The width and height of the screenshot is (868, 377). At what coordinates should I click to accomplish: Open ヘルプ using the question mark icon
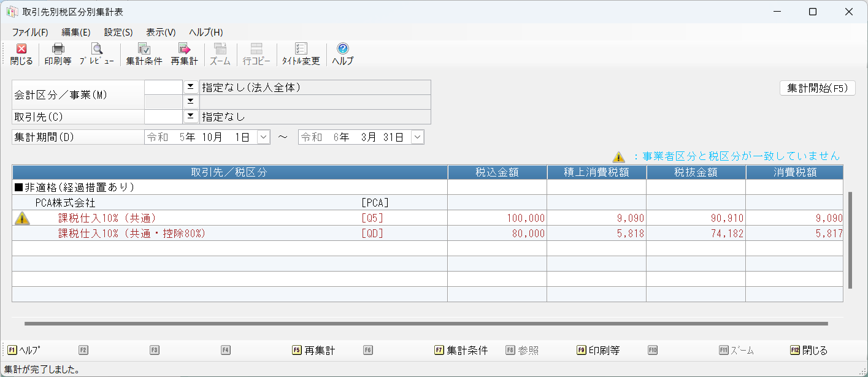(343, 54)
